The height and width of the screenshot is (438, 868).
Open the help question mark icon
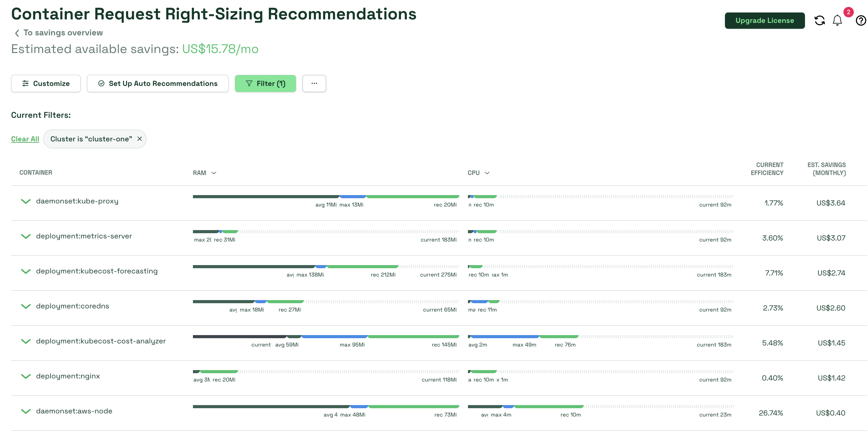[860, 21]
